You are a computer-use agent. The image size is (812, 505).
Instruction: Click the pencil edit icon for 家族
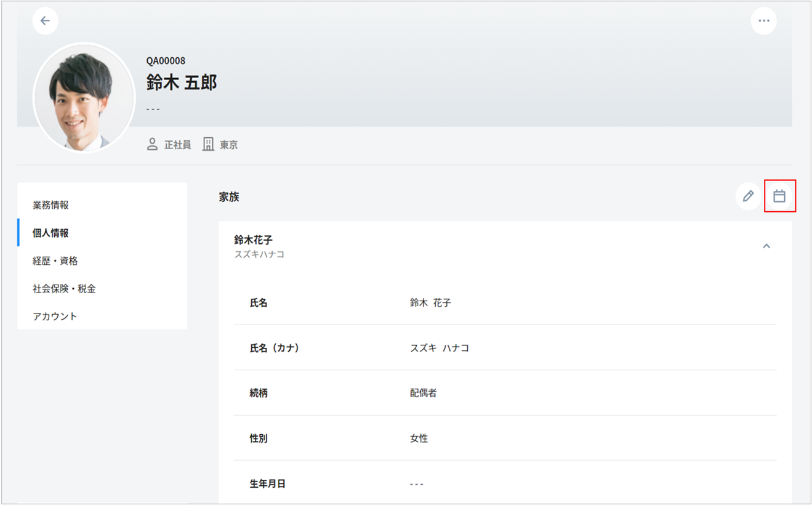[x=748, y=196]
